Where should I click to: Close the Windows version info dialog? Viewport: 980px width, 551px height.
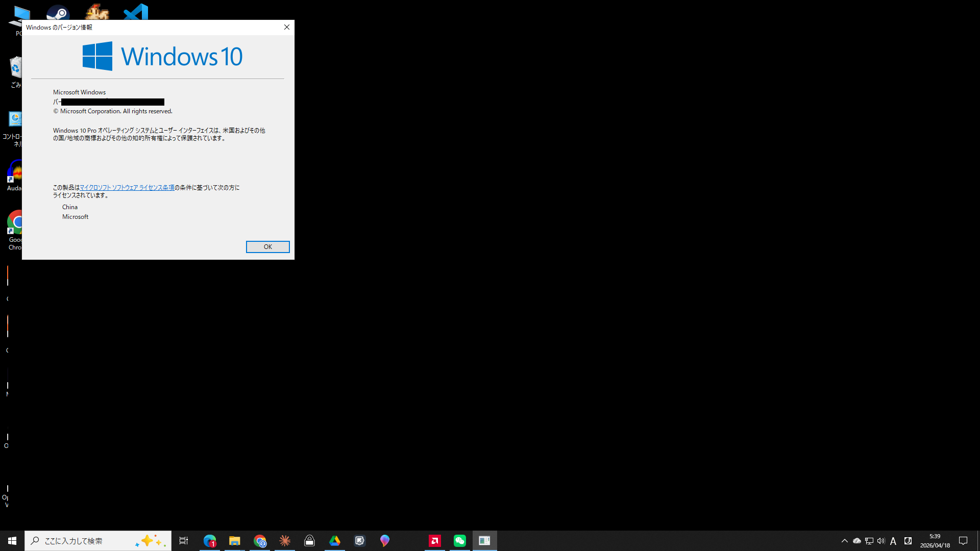pyautogui.click(x=287, y=28)
